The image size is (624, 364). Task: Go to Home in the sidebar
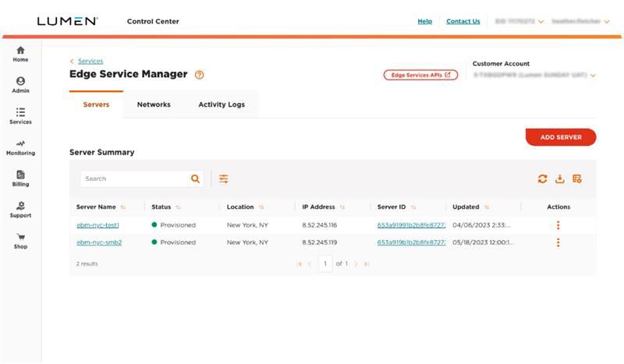20,54
